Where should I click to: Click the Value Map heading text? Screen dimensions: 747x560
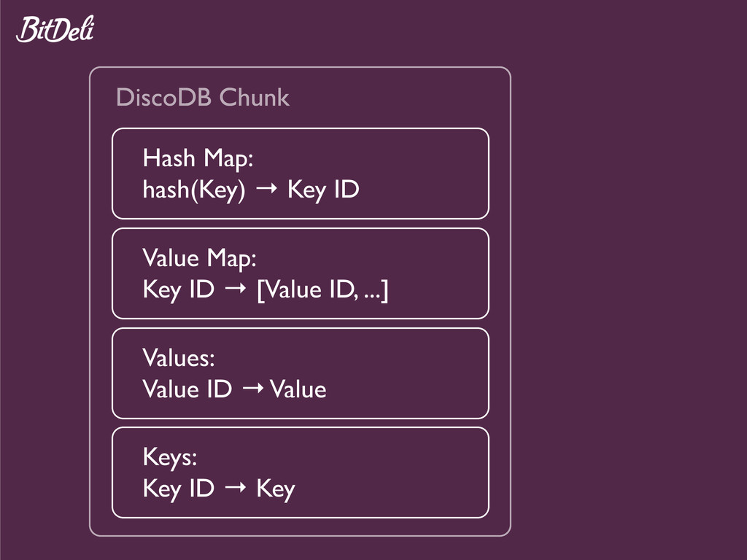199,259
